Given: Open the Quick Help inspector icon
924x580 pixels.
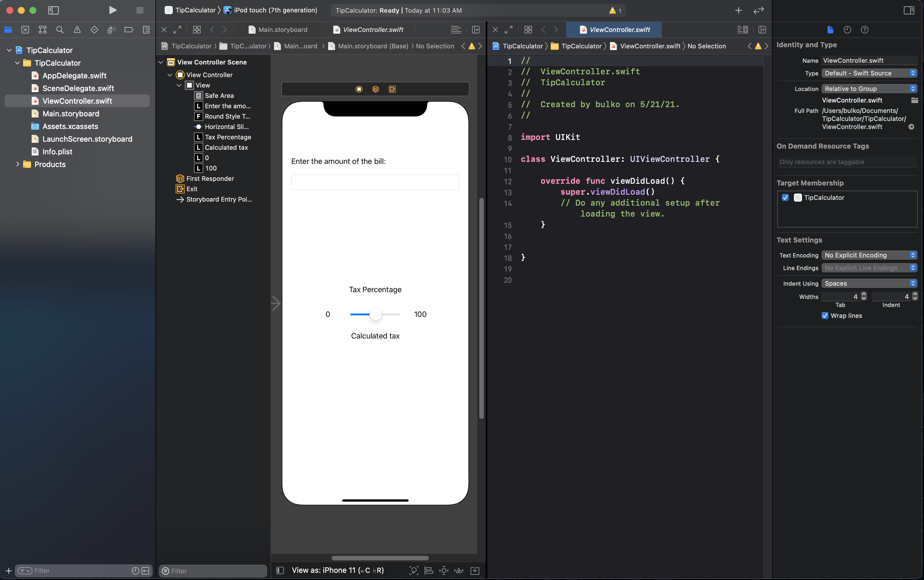Looking at the screenshot, I should pos(865,30).
